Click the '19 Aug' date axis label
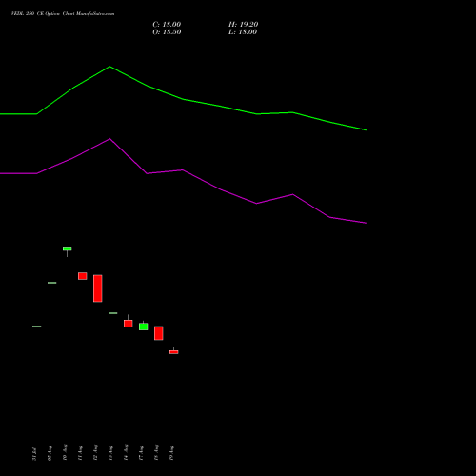This screenshot has height=476, width=476. coord(171,453)
